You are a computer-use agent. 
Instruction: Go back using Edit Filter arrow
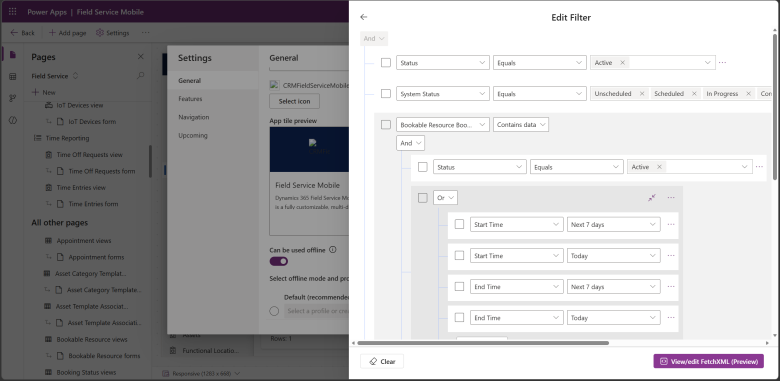tap(364, 17)
